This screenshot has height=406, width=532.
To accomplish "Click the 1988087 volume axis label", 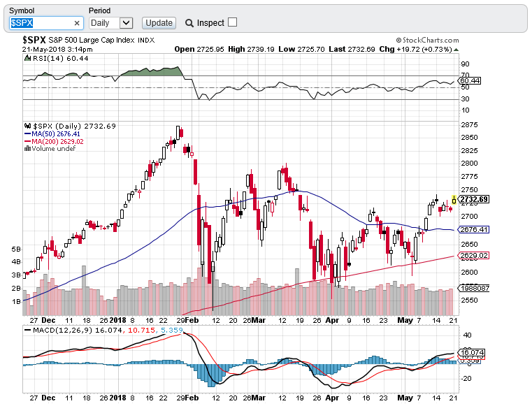I will (474, 289).
